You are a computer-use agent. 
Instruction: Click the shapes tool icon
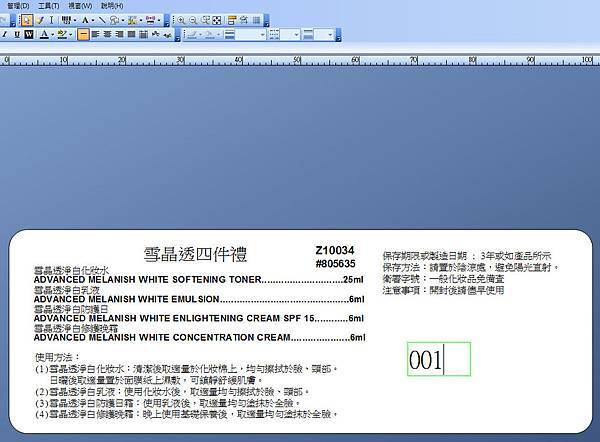pos(114,20)
